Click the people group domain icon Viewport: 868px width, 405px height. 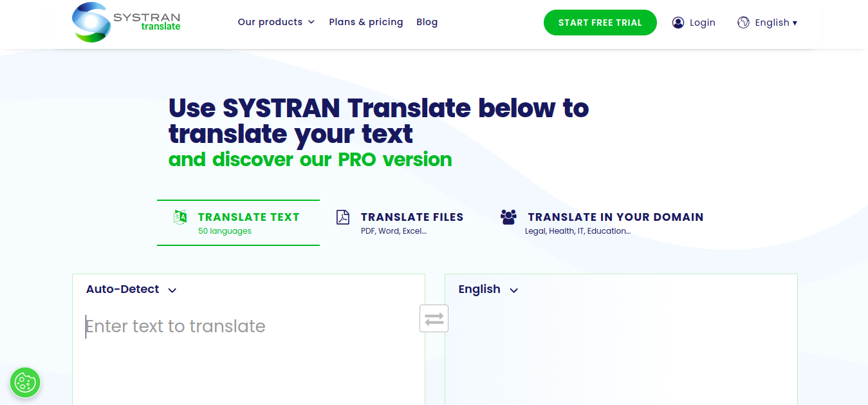pyautogui.click(x=508, y=217)
